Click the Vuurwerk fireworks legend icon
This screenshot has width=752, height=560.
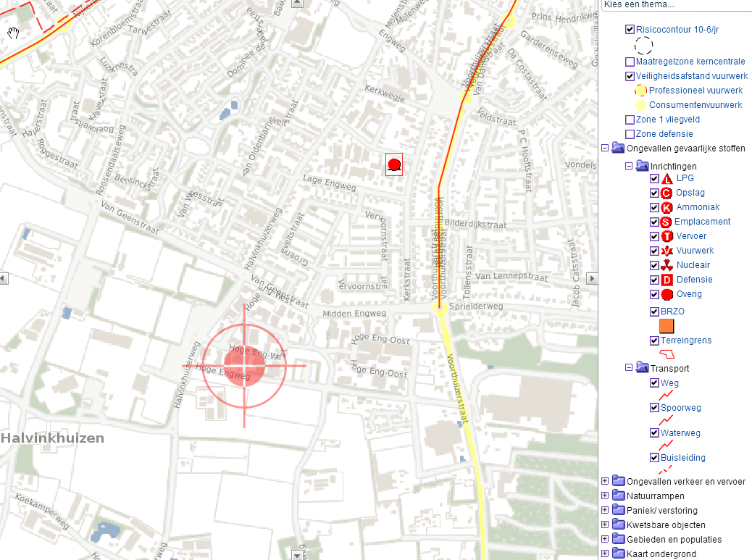pos(667,251)
